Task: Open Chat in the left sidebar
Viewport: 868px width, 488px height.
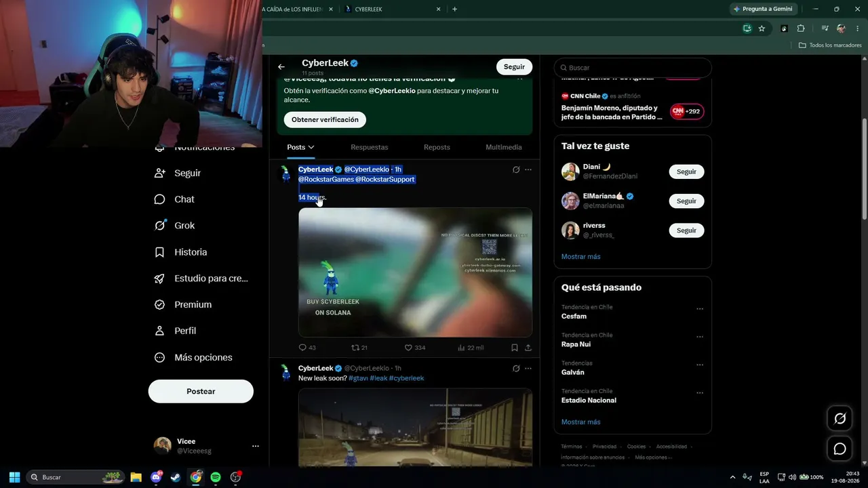Action: click(174, 199)
